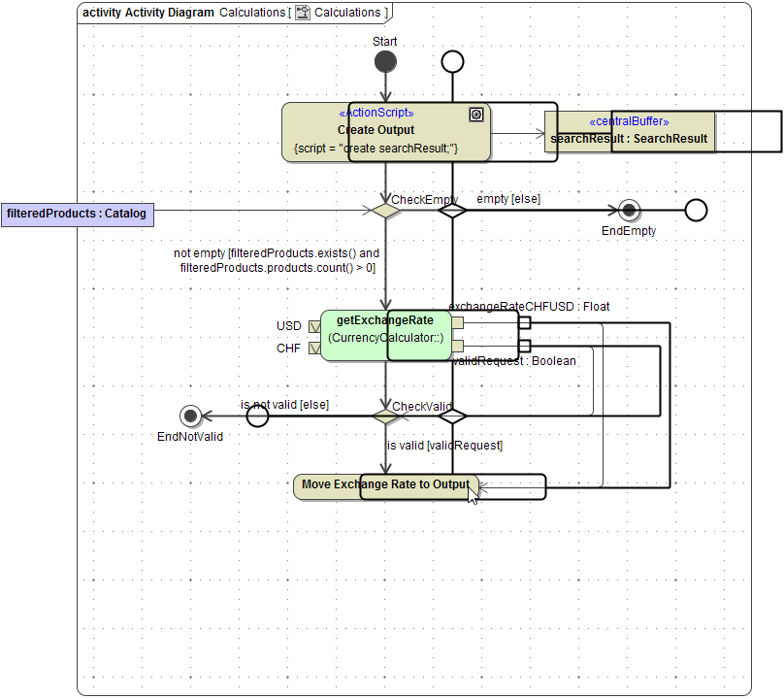
Task: Click the filteredProducts : Catalog parameter
Action: pos(77,213)
